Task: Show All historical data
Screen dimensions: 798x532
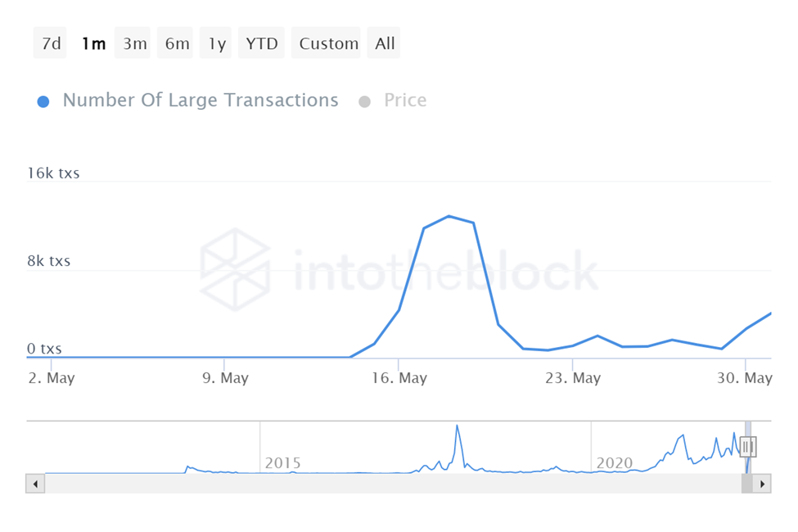Action: tap(385, 43)
